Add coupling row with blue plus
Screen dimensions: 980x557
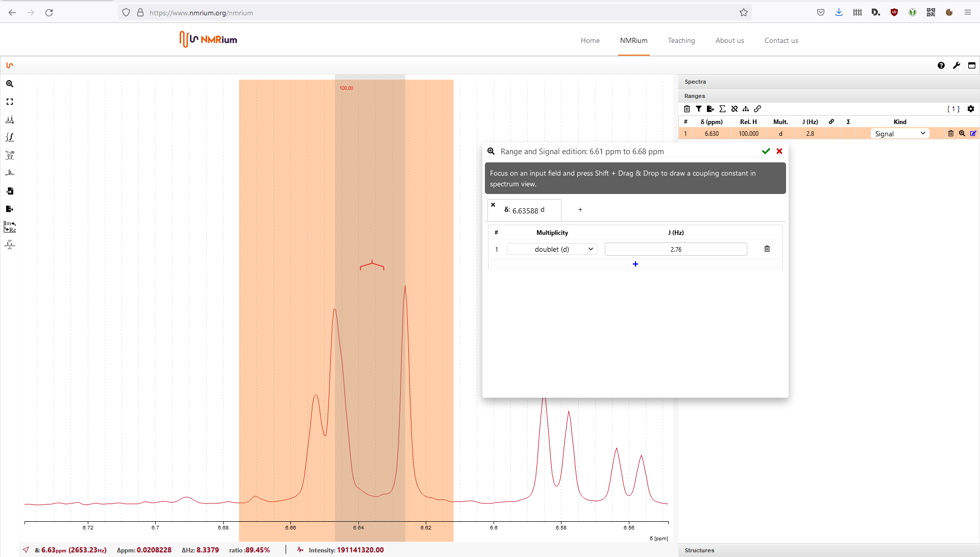(635, 264)
